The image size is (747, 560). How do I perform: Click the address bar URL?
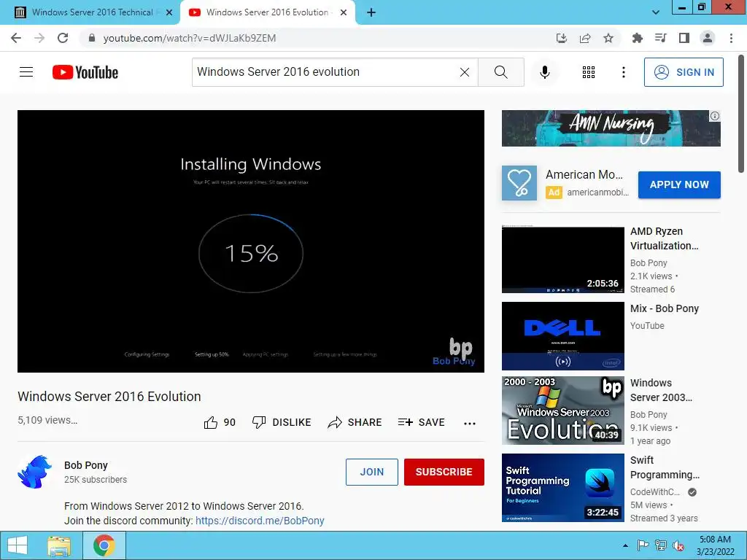point(190,38)
